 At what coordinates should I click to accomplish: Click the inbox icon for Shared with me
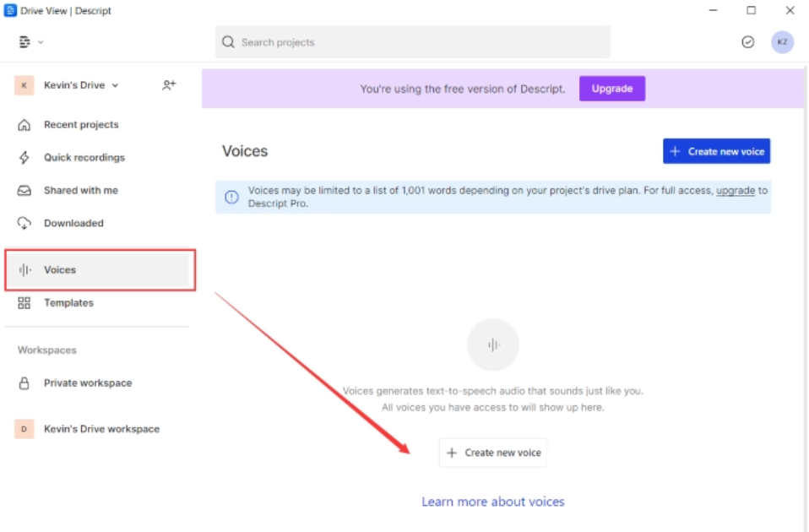[24, 190]
